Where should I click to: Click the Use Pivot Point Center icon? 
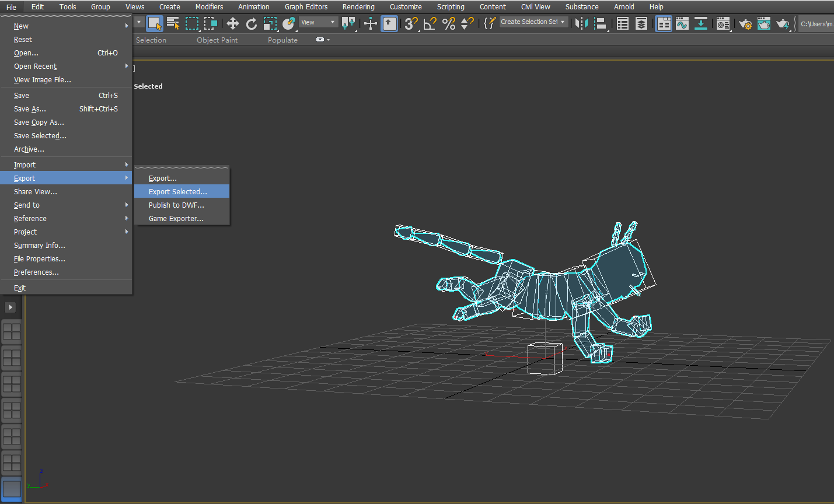tap(348, 23)
